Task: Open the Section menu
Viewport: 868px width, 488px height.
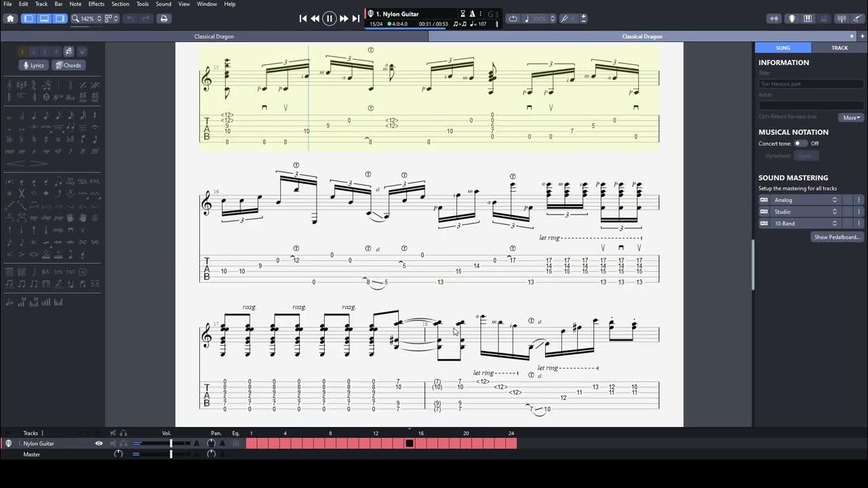Action: [x=120, y=4]
